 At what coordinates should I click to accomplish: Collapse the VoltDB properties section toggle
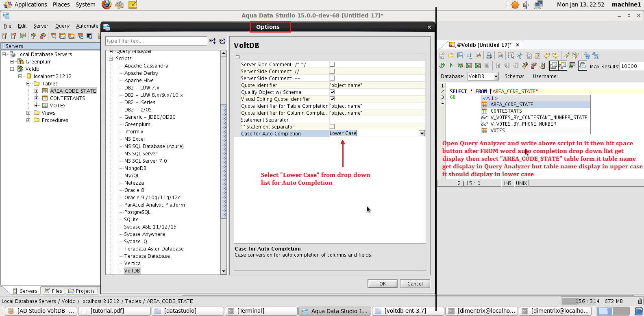[x=238, y=57]
